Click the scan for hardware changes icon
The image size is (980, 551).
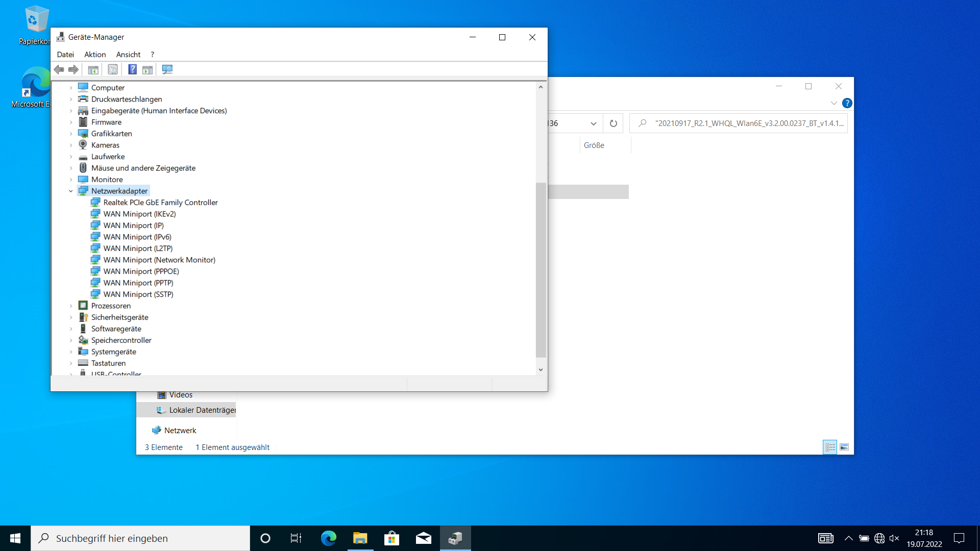point(167,69)
